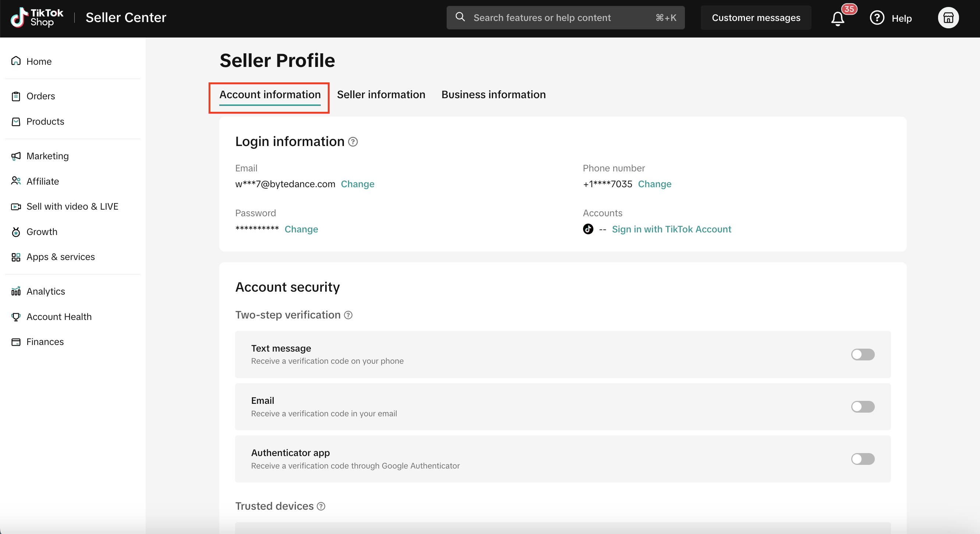The image size is (980, 534).
Task: Click the Two-step verification info icon
Action: click(x=348, y=315)
